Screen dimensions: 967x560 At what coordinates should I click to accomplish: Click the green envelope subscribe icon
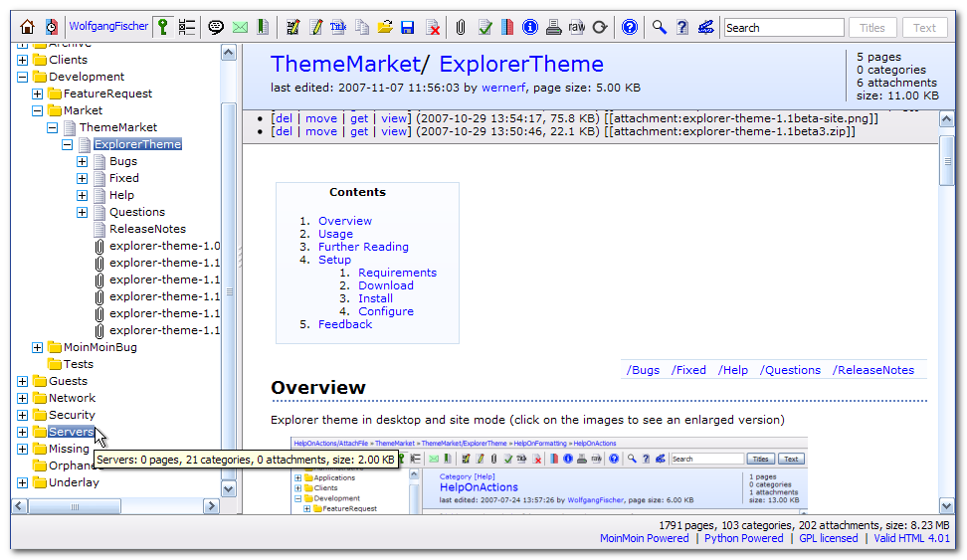pos(240,28)
